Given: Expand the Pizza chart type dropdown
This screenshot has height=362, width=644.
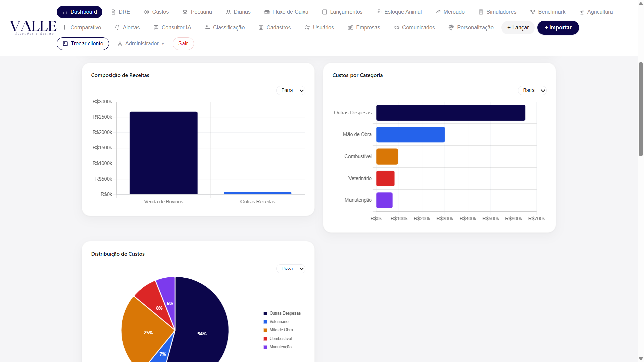Looking at the screenshot, I should [291, 269].
